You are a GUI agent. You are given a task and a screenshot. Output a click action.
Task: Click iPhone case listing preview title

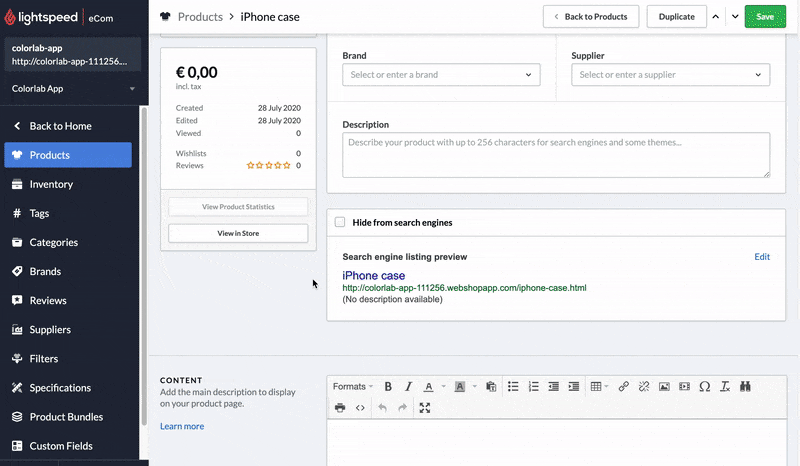coord(373,276)
